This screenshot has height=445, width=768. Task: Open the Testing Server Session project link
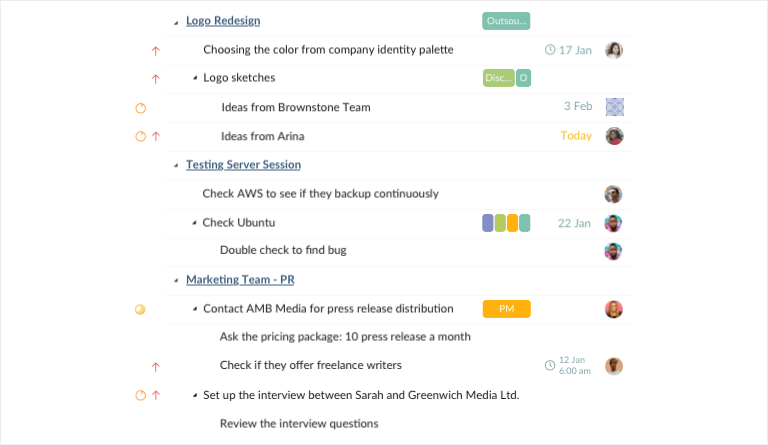coord(243,164)
